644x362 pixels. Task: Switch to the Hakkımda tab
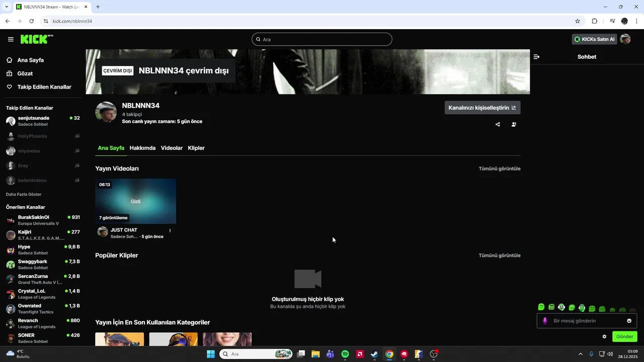[142, 148]
